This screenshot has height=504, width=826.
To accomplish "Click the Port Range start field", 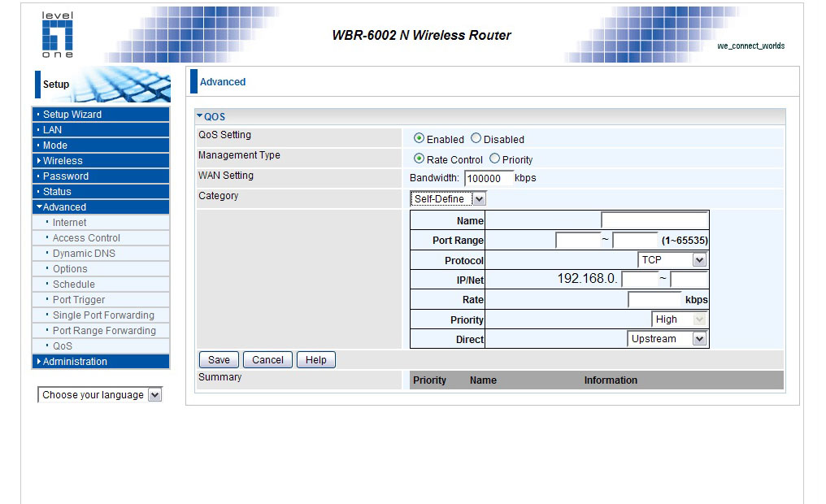I will click(578, 240).
